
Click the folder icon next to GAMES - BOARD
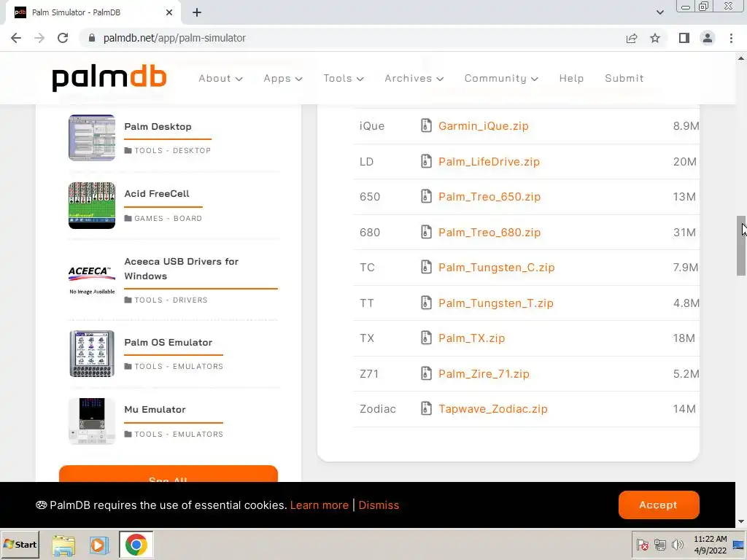pyautogui.click(x=128, y=219)
